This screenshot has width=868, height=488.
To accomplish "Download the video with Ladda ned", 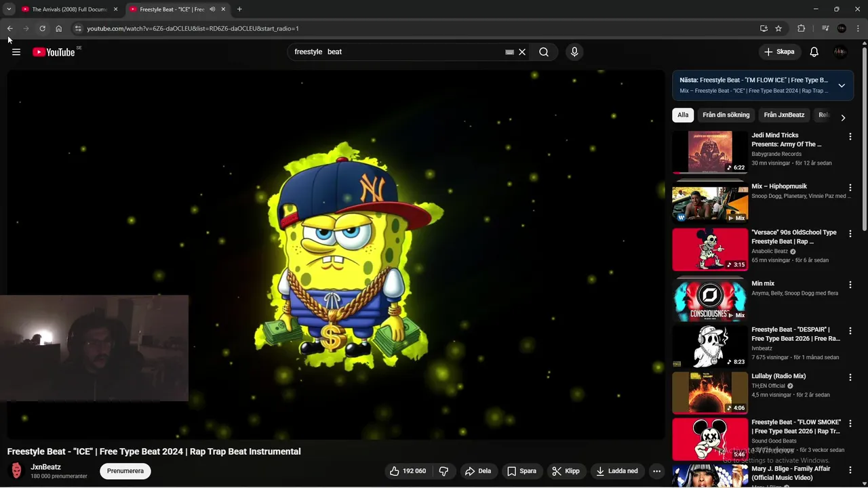I will click(617, 471).
